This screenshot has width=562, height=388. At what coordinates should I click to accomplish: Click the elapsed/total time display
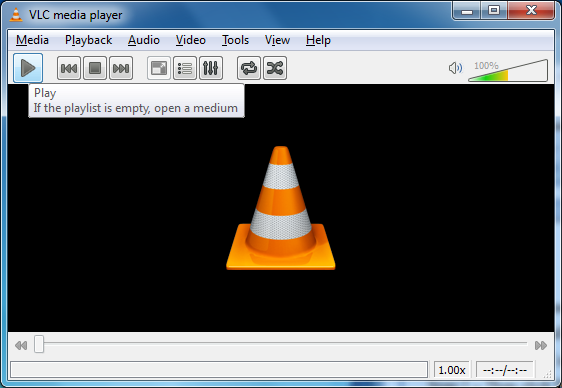pos(505,370)
